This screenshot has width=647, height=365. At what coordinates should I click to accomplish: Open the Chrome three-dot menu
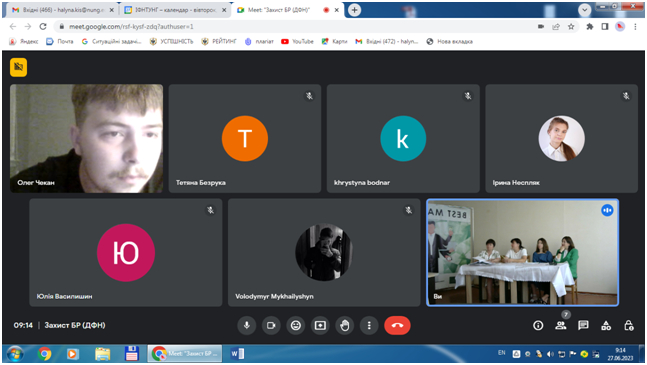click(635, 26)
